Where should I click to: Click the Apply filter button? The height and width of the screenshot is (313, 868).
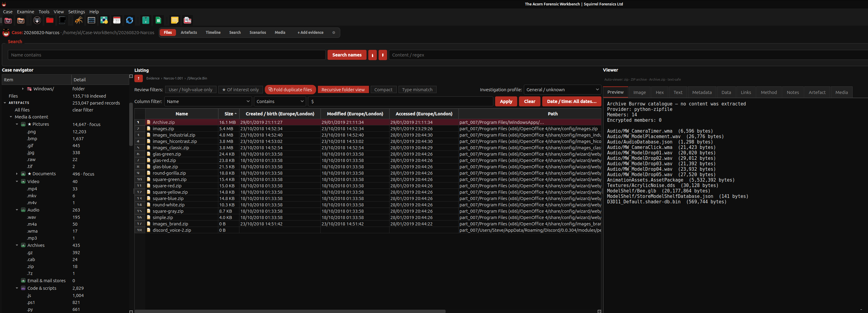coord(506,102)
